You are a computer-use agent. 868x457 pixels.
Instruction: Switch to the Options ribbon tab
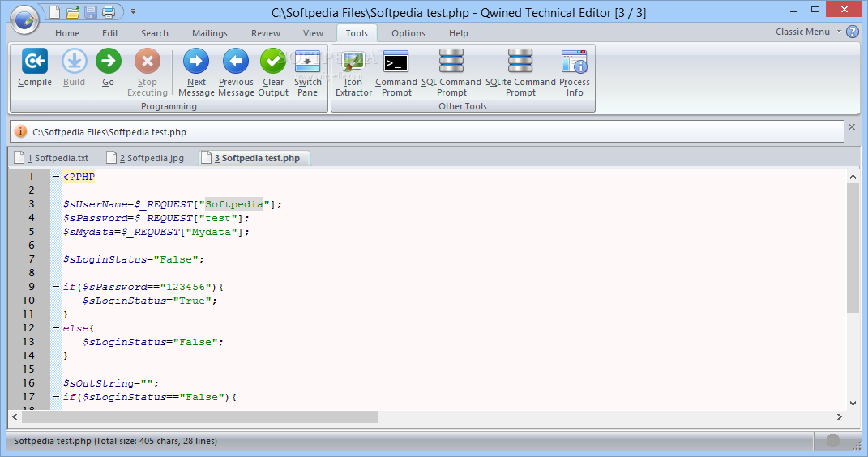pos(408,33)
